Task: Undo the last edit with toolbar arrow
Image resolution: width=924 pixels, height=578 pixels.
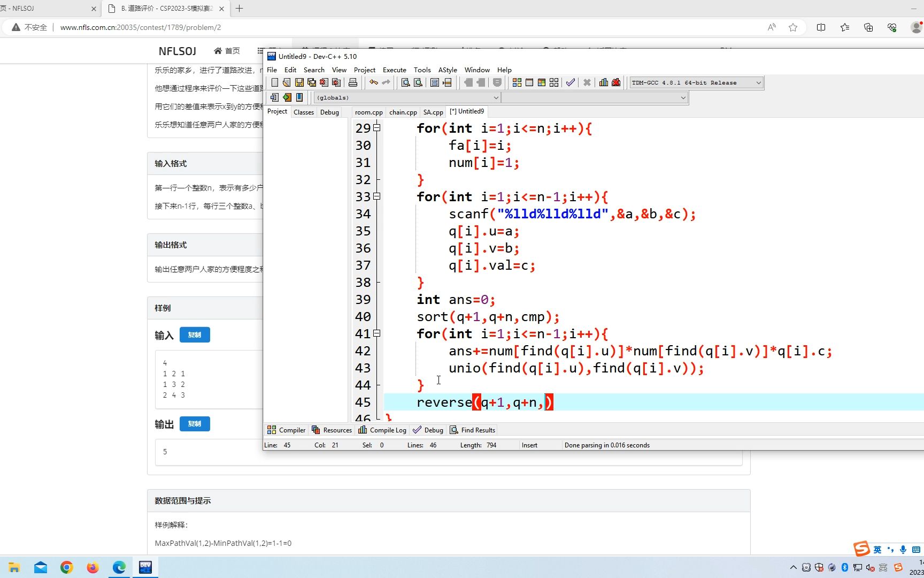Action: [374, 82]
